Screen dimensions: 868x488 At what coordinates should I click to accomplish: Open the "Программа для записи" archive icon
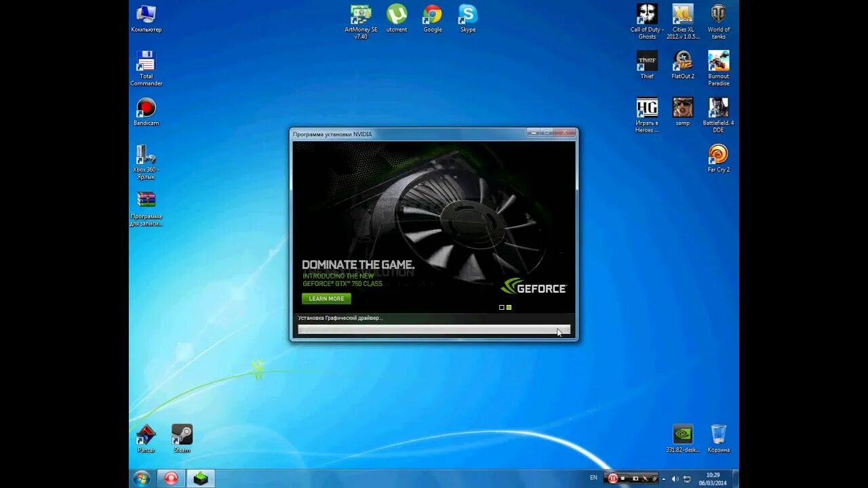(146, 209)
